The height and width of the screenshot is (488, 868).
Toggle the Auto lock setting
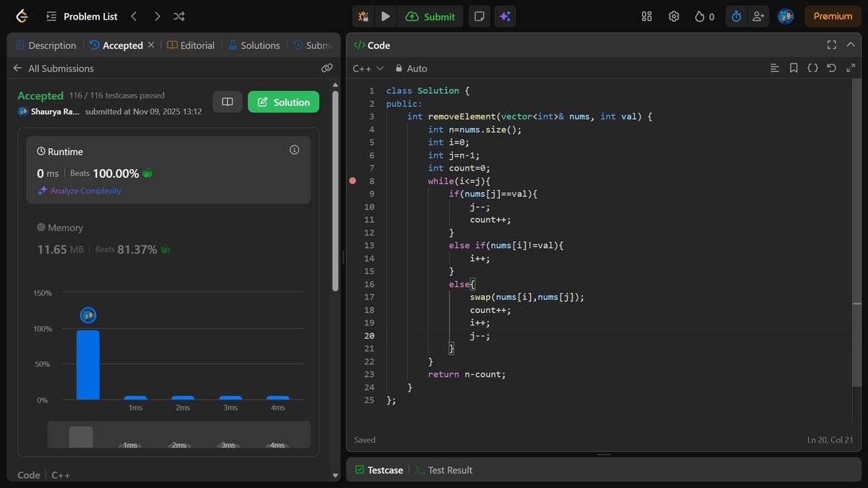pyautogui.click(x=411, y=68)
